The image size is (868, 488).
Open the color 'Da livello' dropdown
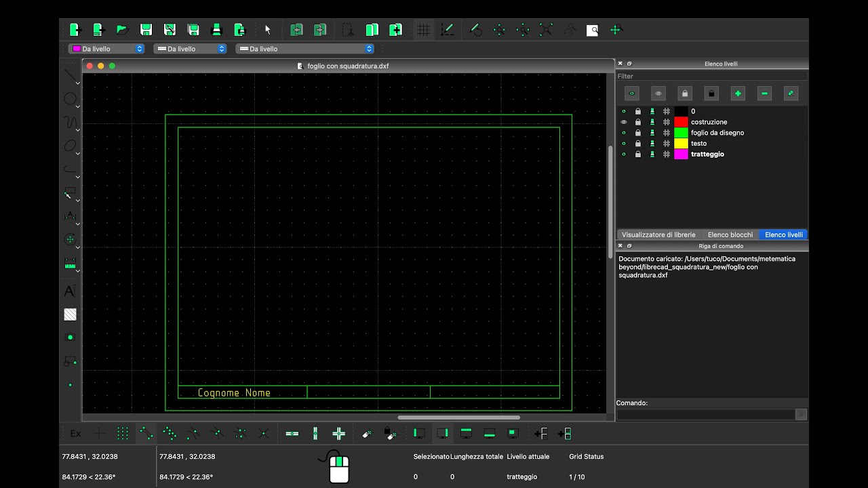click(x=106, y=49)
